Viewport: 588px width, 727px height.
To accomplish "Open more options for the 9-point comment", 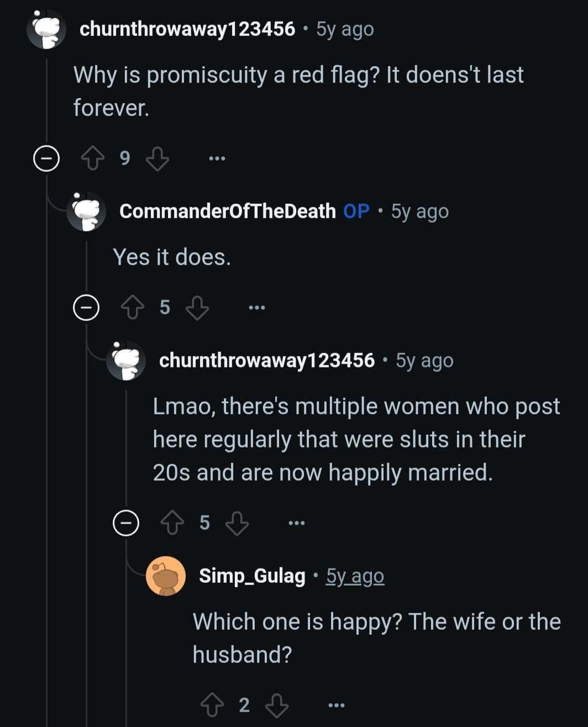I will coord(217,159).
